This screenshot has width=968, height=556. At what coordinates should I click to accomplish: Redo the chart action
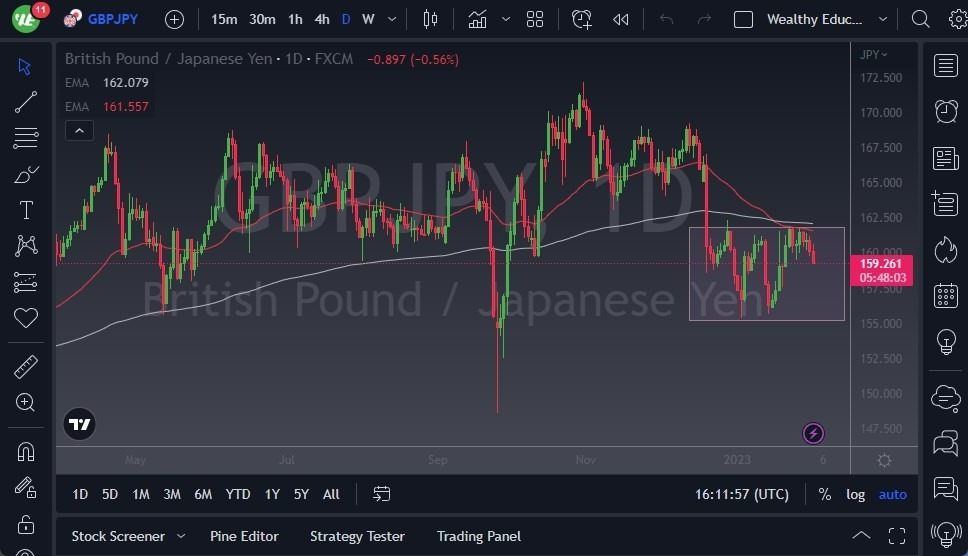click(x=704, y=20)
